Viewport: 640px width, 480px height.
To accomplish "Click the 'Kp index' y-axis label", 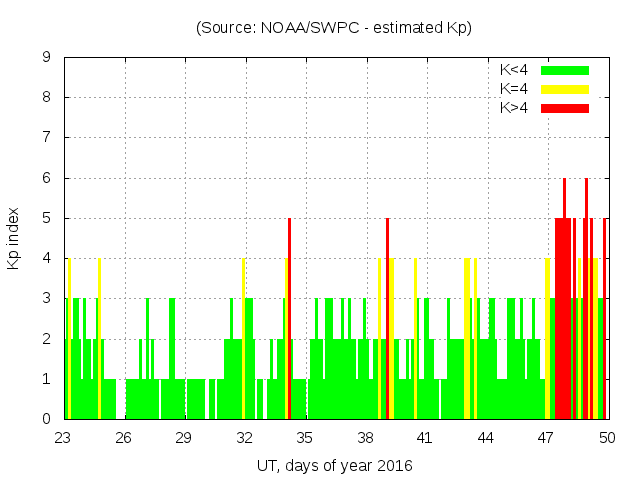I will point(14,238).
